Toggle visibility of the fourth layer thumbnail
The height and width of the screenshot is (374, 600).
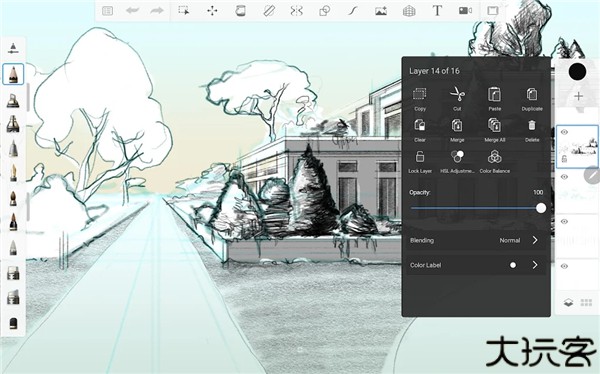[564, 266]
